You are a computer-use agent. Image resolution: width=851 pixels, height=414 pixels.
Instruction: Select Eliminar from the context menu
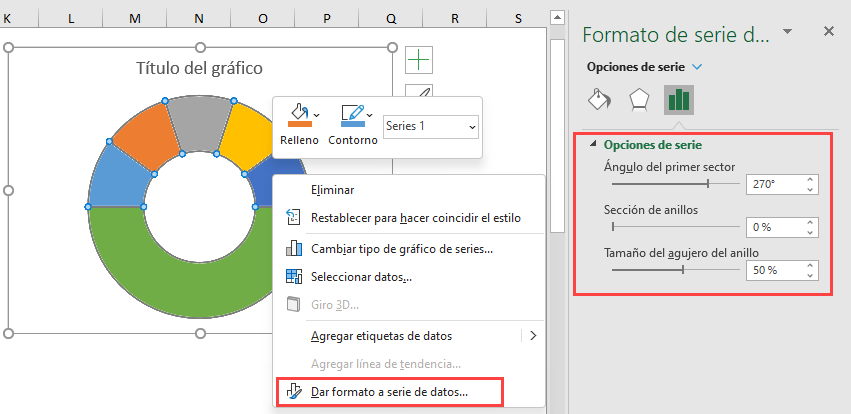(332, 190)
